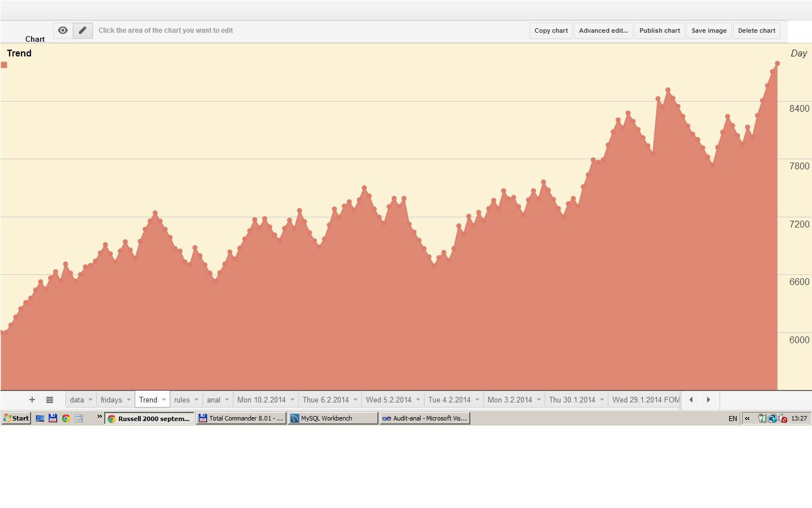Expand quick launch overflow chevron
812x508 pixels.
coord(100,417)
